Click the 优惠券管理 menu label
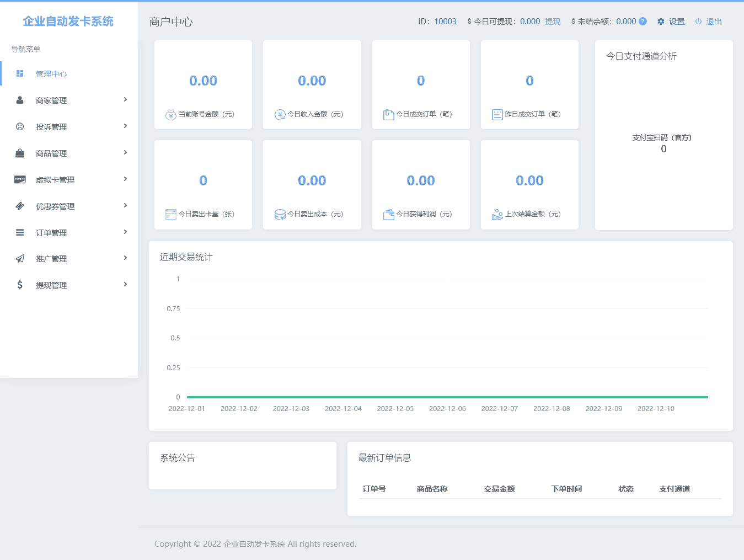 (x=55, y=206)
